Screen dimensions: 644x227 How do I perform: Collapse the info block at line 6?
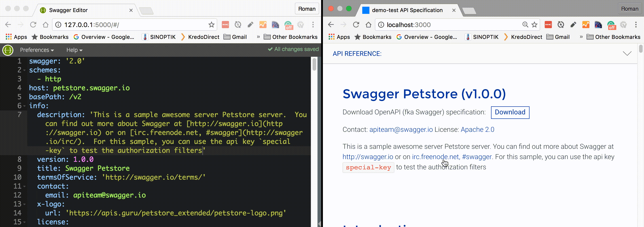click(25, 106)
